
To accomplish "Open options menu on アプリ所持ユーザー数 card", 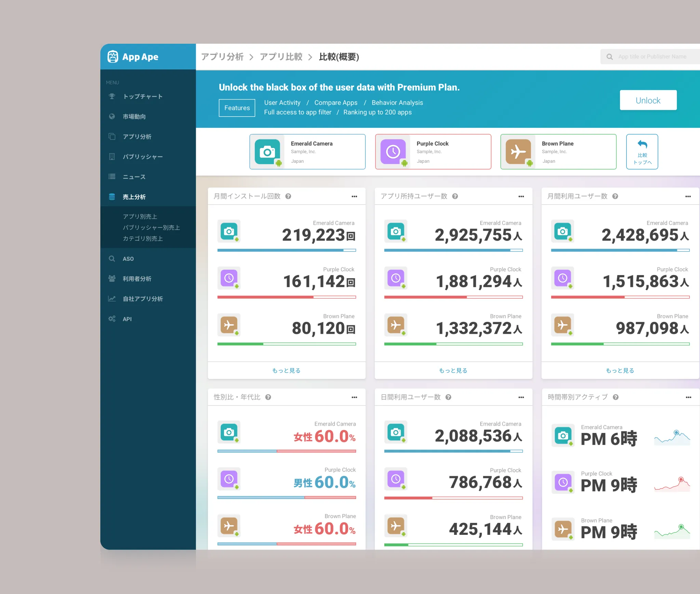I will click(521, 196).
